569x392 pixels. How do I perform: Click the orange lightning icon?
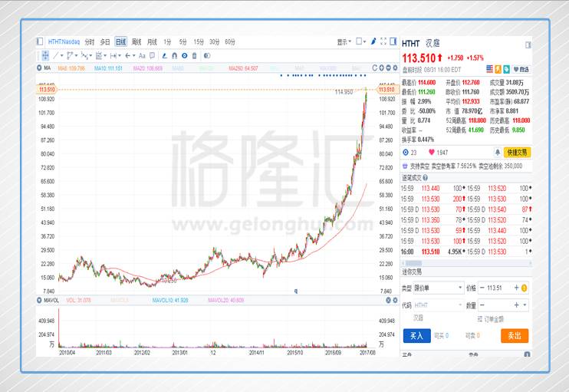[x=498, y=69]
